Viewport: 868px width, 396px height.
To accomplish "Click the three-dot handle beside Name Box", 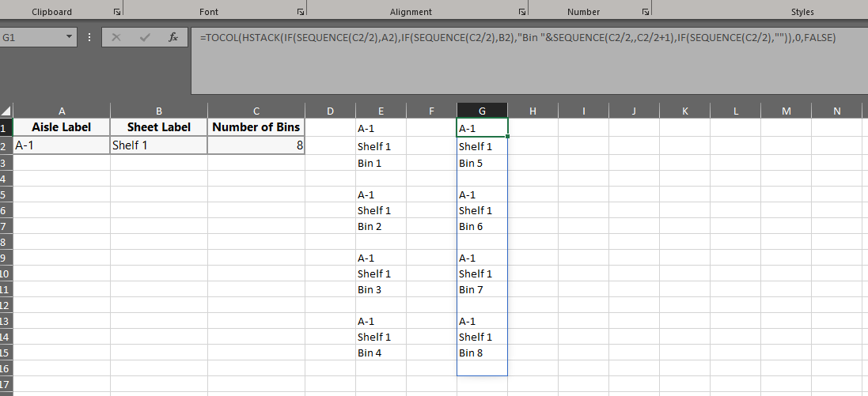I will [89, 37].
